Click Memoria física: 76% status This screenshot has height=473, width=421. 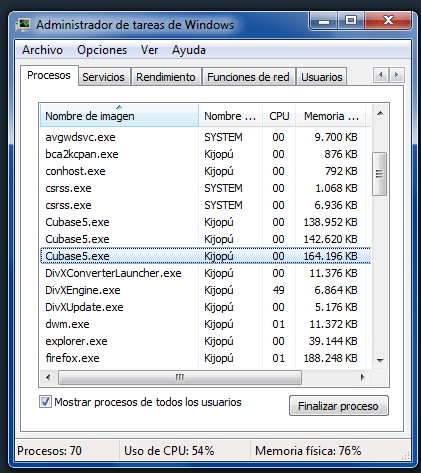[x=308, y=451]
